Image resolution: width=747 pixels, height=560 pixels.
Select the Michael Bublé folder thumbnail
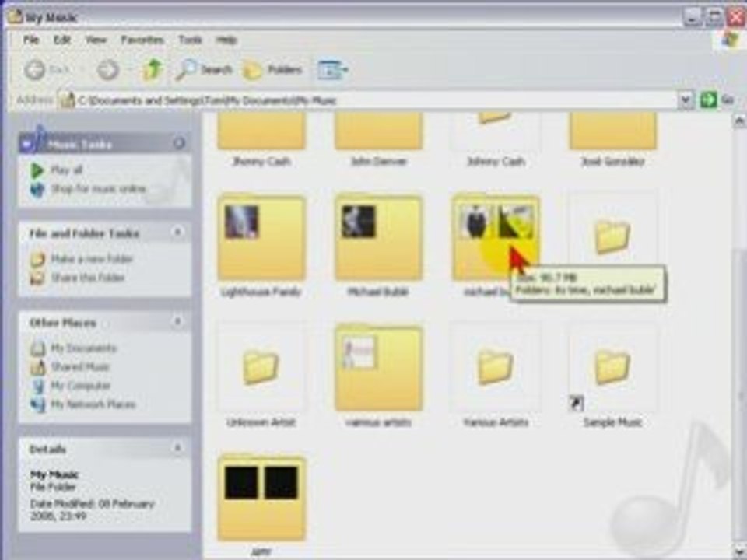[x=378, y=238]
